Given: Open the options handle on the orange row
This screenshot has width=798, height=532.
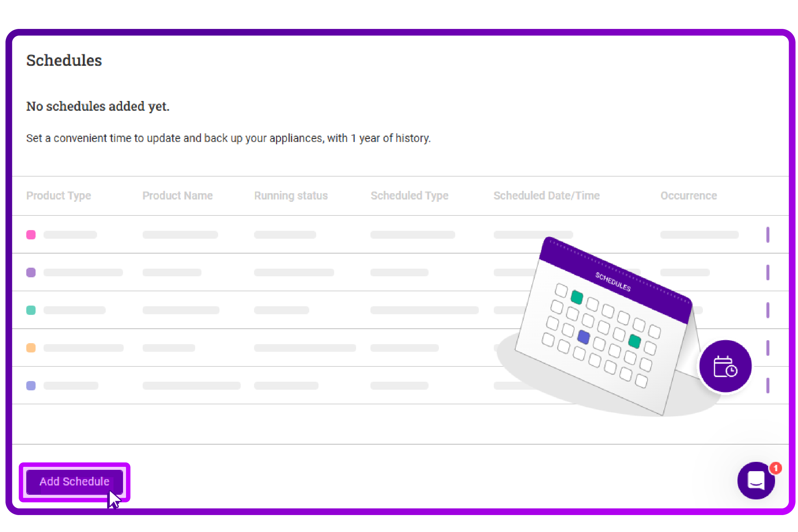Looking at the screenshot, I should [767, 348].
